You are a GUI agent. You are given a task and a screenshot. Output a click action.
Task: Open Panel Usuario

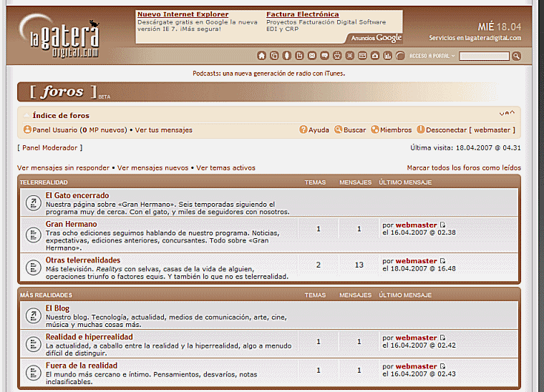(50, 130)
